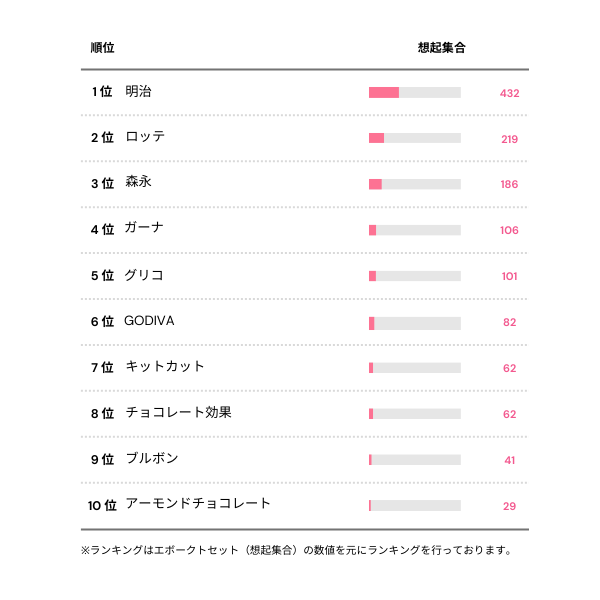The height and width of the screenshot is (600, 600).
Task: Click the value 29 in the 10位 row
Action: 509,506
